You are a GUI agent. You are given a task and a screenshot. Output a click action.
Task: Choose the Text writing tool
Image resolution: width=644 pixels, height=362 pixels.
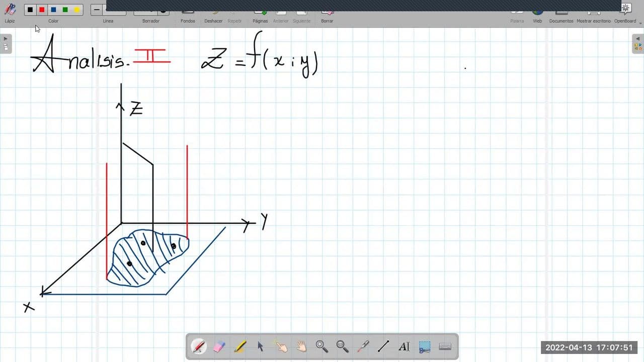coord(404,346)
